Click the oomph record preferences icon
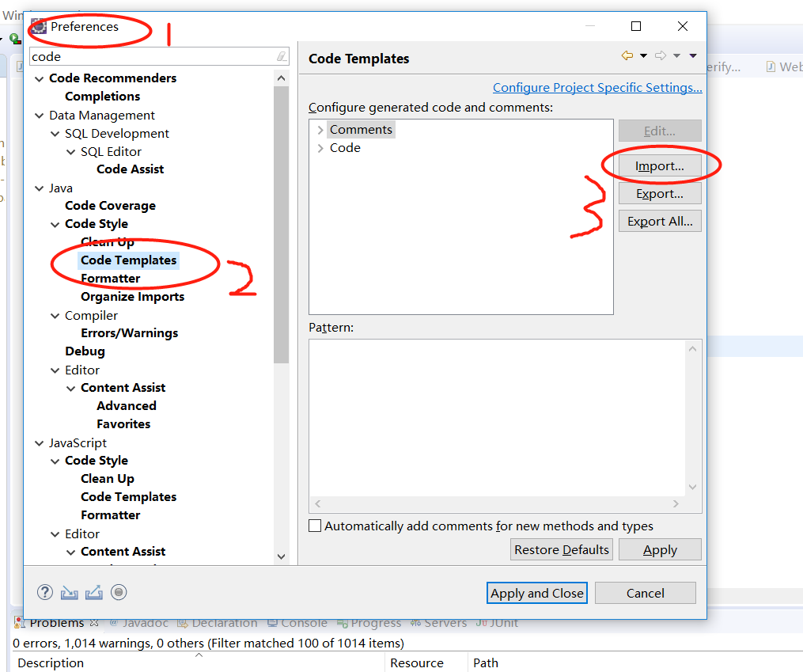The image size is (803, 672). (x=119, y=593)
